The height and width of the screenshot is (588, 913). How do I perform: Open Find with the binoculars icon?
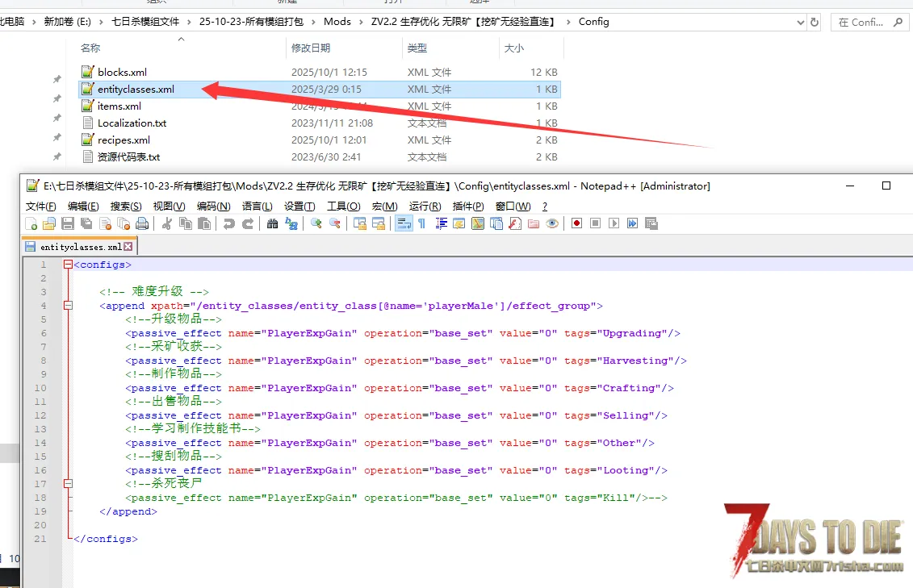272,223
